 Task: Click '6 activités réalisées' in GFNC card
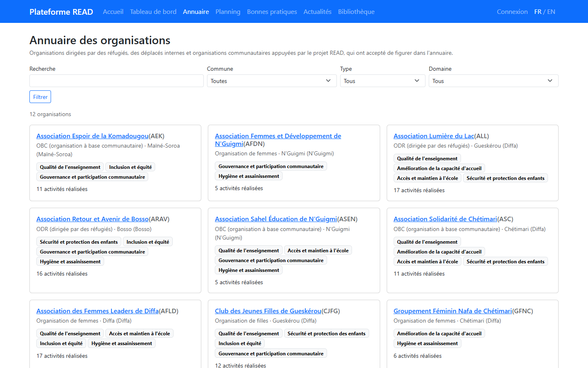coord(418,356)
